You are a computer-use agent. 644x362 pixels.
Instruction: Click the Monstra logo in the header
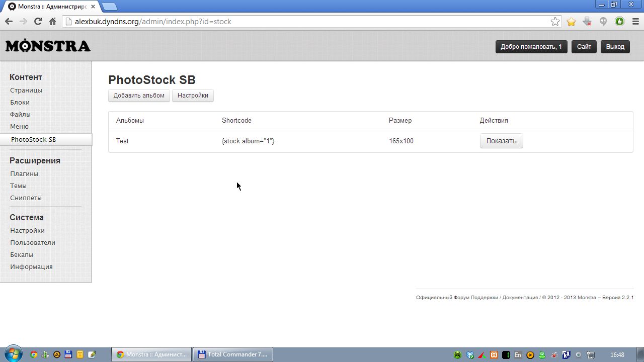click(48, 46)
